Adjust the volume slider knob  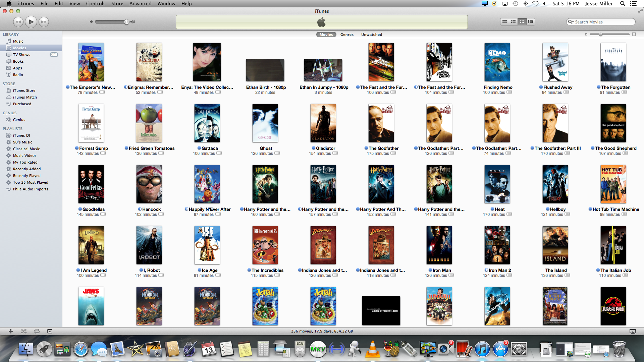(x=126, y=22)
